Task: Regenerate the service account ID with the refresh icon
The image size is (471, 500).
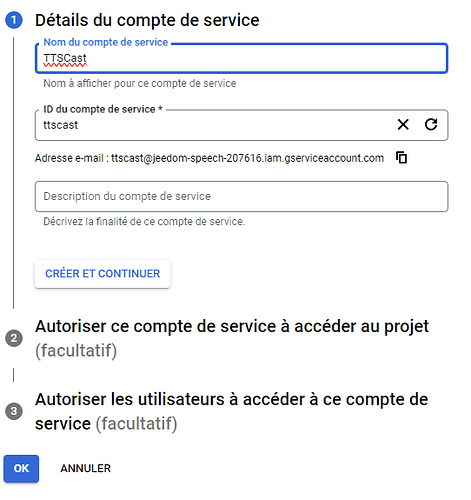Action: pyautogui.click(x=431, y=124)
